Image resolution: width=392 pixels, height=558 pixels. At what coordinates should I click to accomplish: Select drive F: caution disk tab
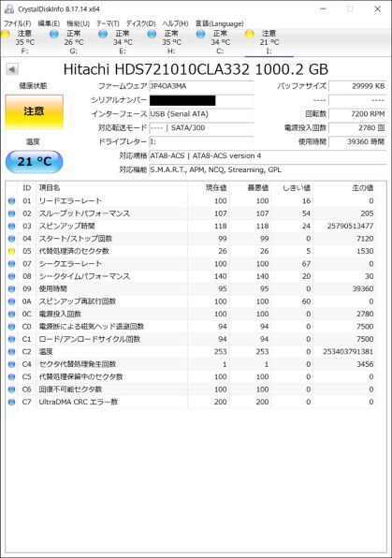(x=24, y=42)
